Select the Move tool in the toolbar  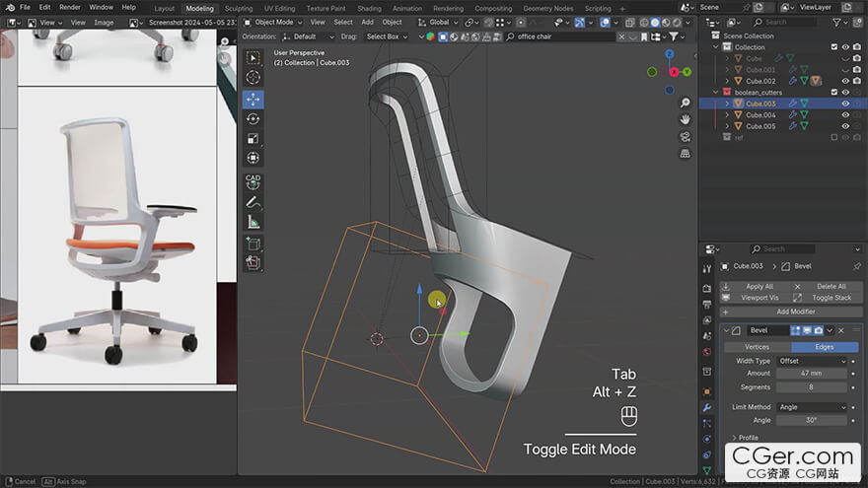click(x=253, y=99)
